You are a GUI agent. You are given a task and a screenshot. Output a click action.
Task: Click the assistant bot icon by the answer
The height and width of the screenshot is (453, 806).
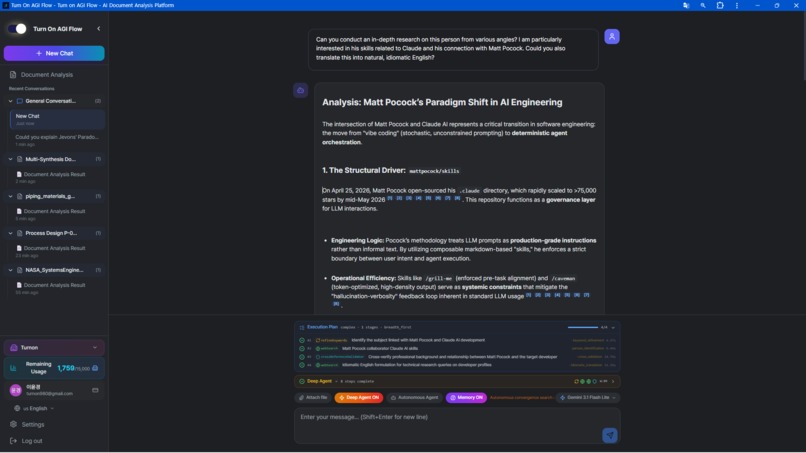(301, 90)
